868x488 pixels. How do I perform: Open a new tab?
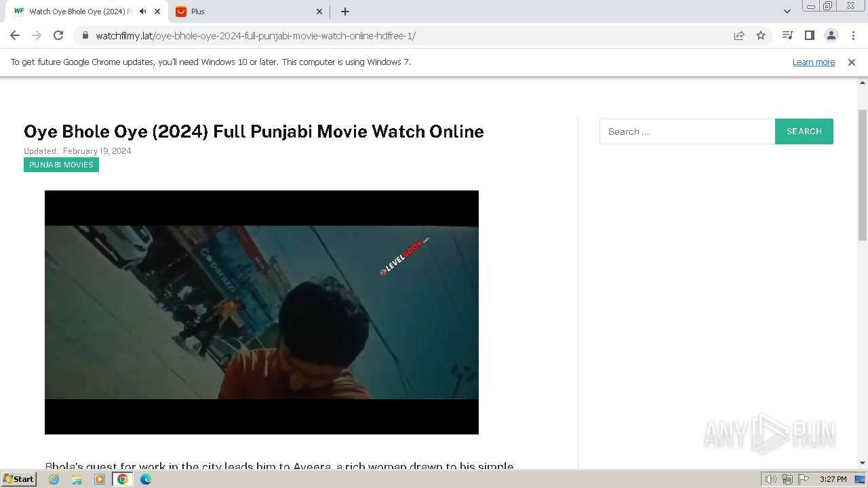tap(345, 12)
